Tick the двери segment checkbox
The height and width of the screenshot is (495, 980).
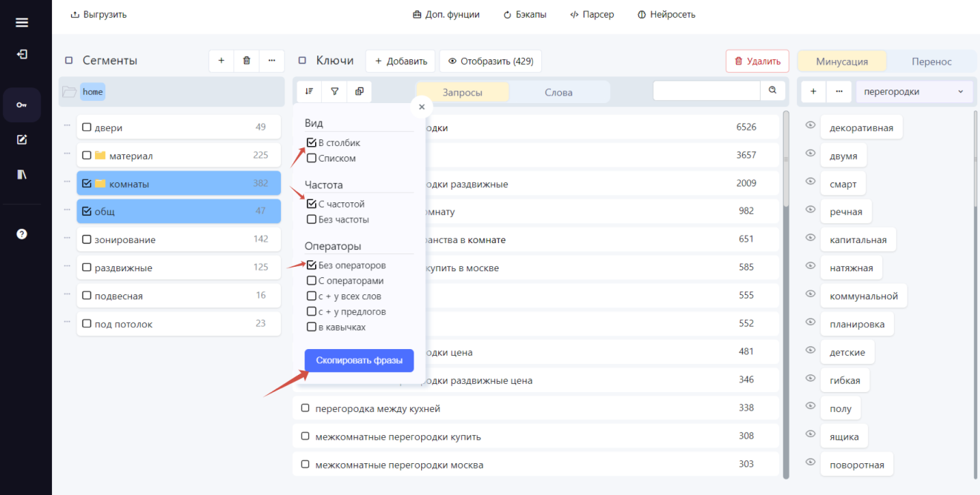point(87,127)
